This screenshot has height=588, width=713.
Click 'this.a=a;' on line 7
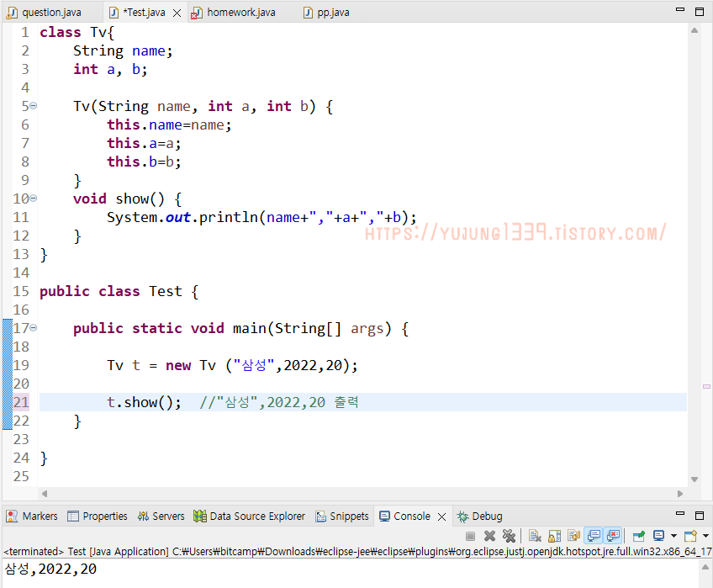144,143
